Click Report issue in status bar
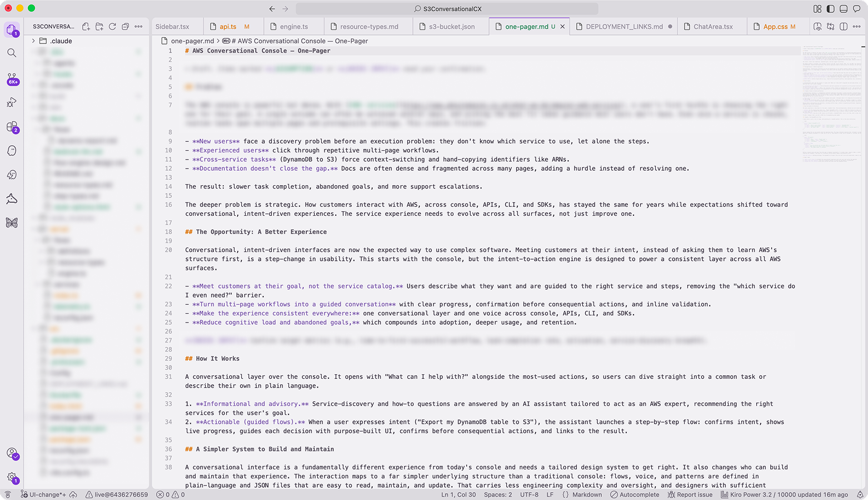The height and width of the screenshot is (500, 868). pyautogui.click(x=690, y=494)
